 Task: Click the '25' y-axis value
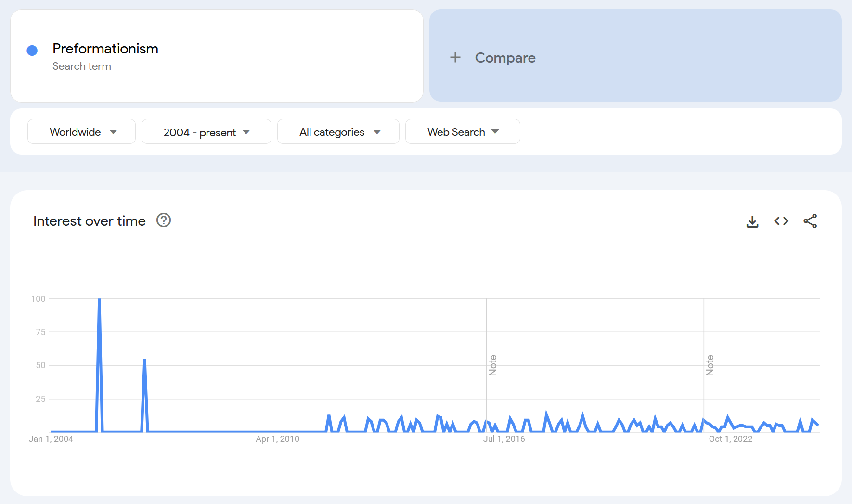(41, 399)
